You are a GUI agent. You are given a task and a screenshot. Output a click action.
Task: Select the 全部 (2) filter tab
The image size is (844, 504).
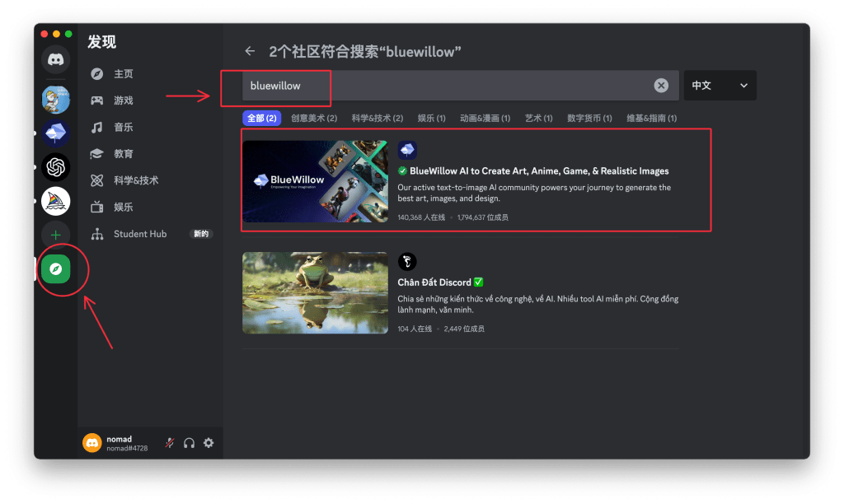(261, 118)
